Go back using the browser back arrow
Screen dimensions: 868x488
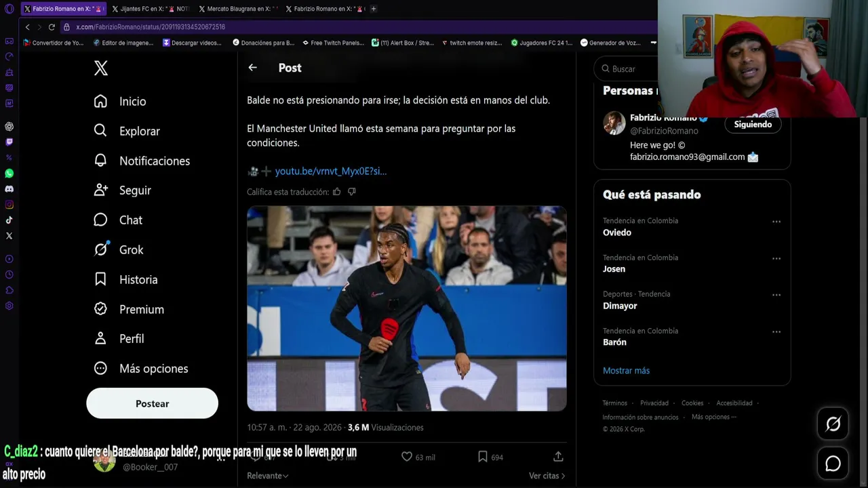click(x=27, y=27)
